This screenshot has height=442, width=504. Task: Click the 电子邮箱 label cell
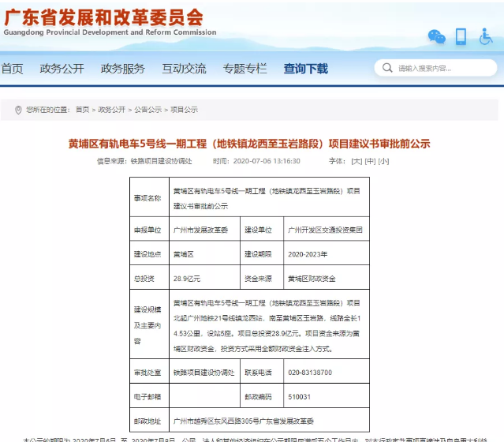point(147,397)
